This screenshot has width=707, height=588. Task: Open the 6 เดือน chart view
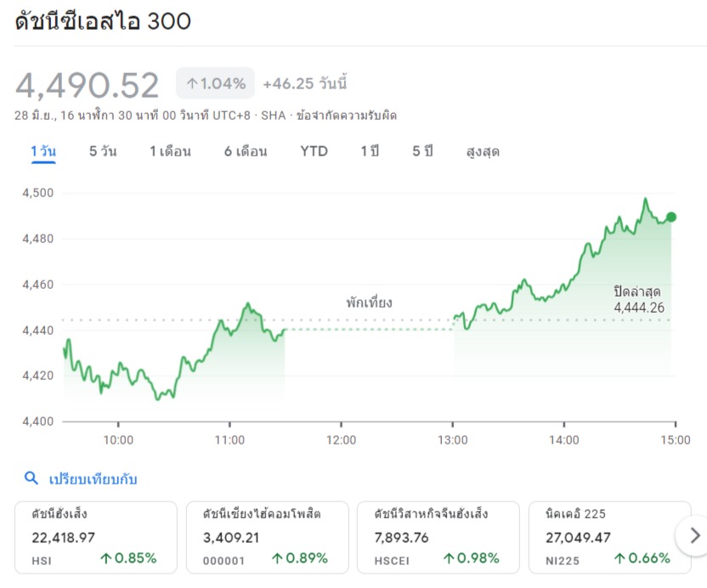click(246, 152)
